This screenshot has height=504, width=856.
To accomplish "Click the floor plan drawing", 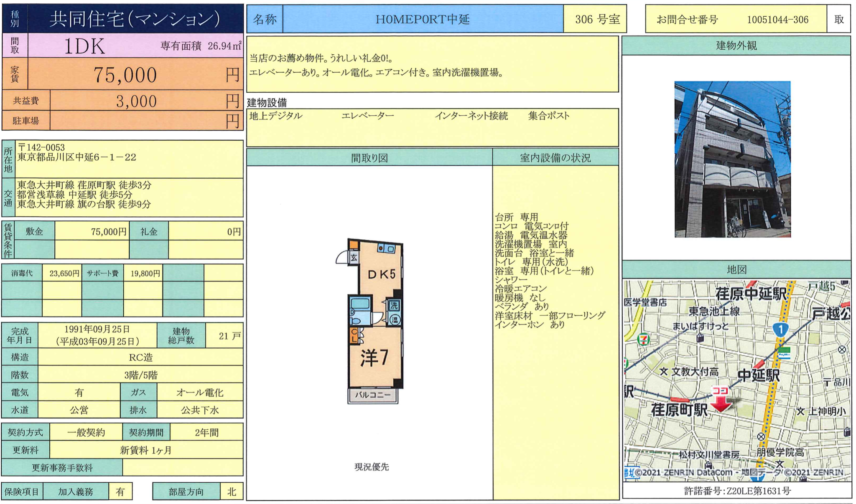I will (369, 321).
